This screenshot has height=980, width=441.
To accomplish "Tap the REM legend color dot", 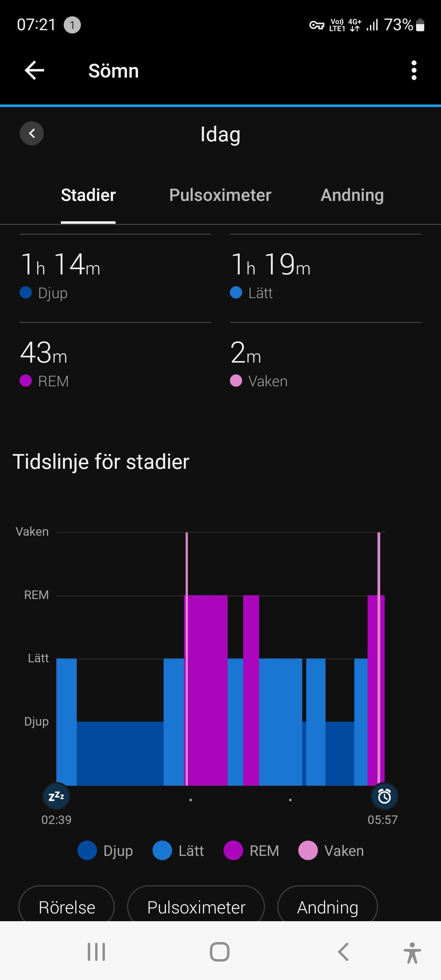I will (233, 851).
